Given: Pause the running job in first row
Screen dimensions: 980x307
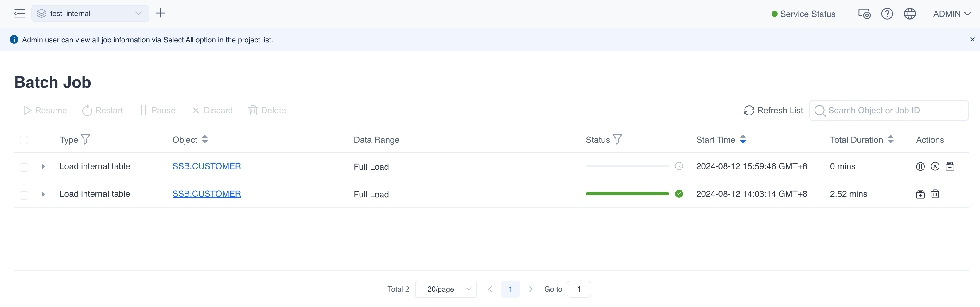Looking at the screenshot, I should pos(920,167).
